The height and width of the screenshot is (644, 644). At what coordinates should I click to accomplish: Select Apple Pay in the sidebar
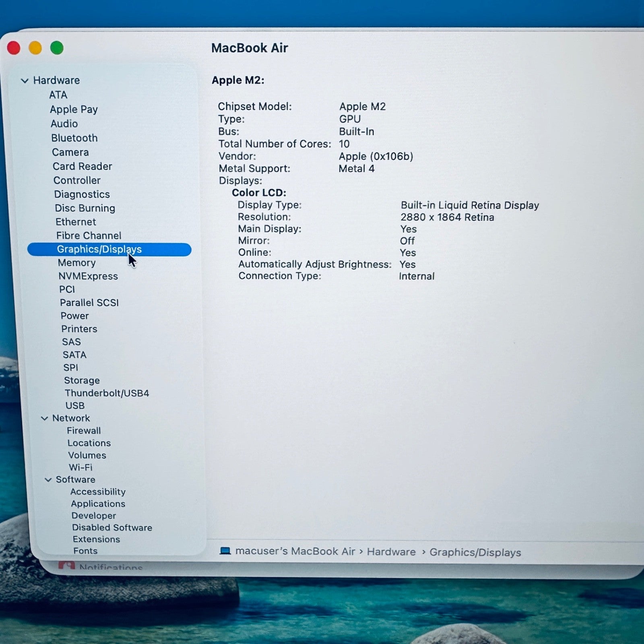pos(74,109)
